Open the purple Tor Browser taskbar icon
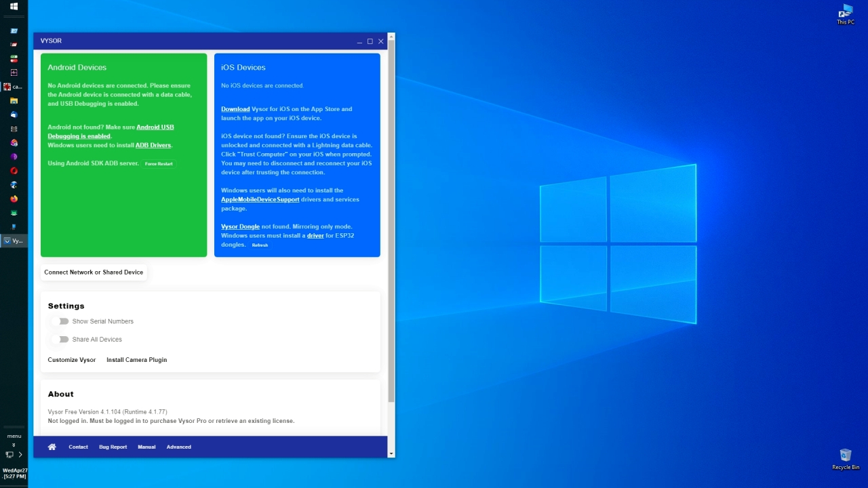Screen dimensions: 868x488 tap(14, 157)
